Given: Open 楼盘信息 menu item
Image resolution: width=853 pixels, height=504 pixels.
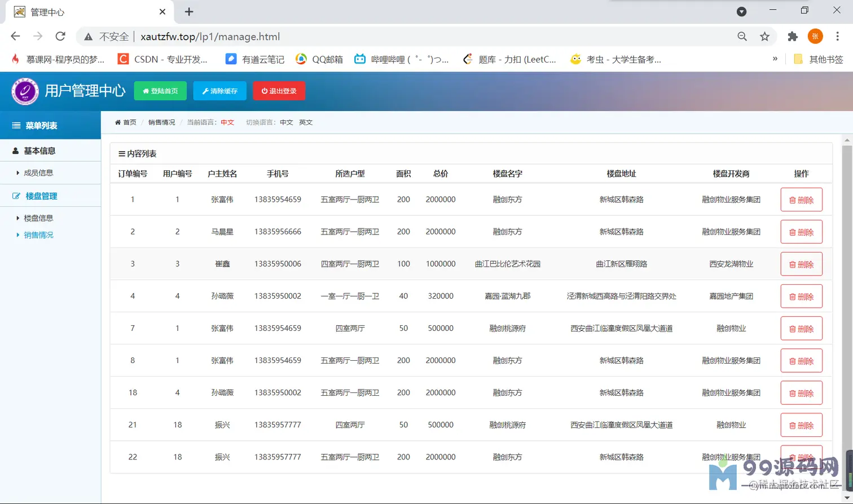Looking at the screenshot, I should pyautogui.click(x=38, y=218).
